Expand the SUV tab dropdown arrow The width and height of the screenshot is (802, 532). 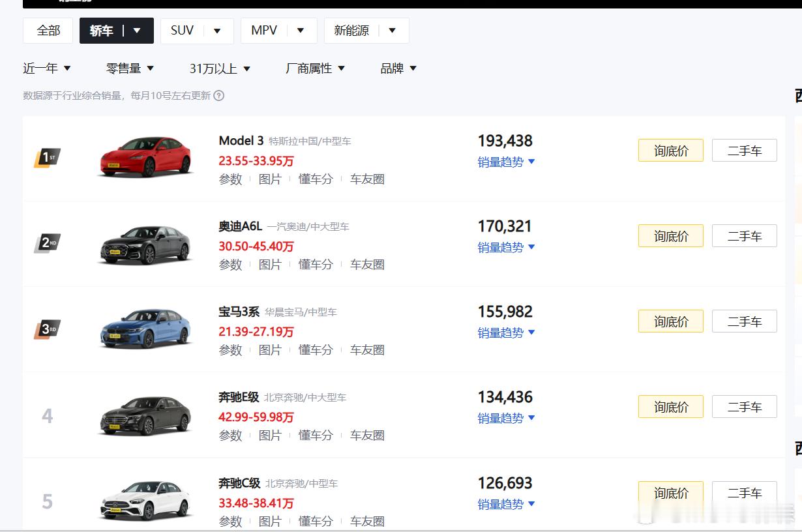click(x=217, y=31)
